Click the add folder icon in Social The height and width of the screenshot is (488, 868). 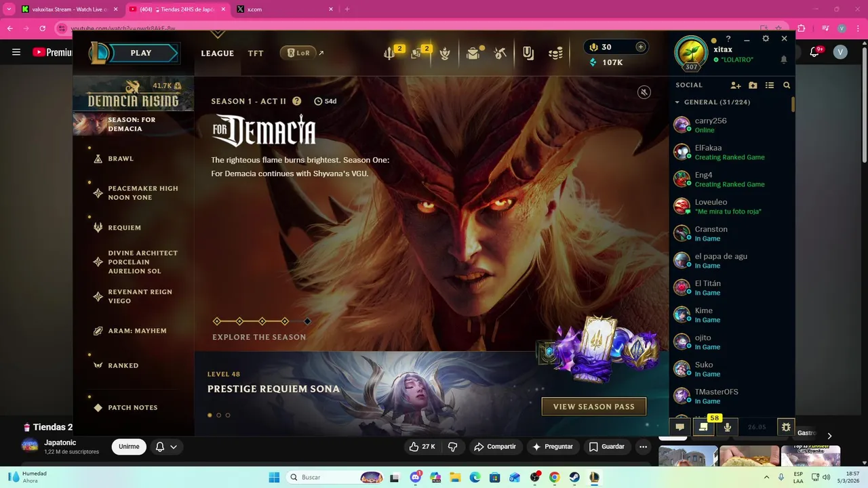753,85
